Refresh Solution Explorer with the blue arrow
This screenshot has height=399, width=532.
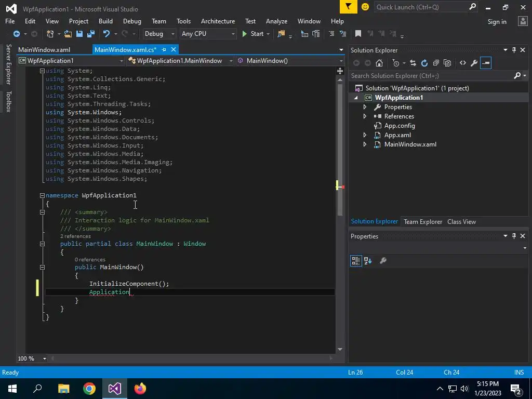pyautogui.click(x=424, y=63)
